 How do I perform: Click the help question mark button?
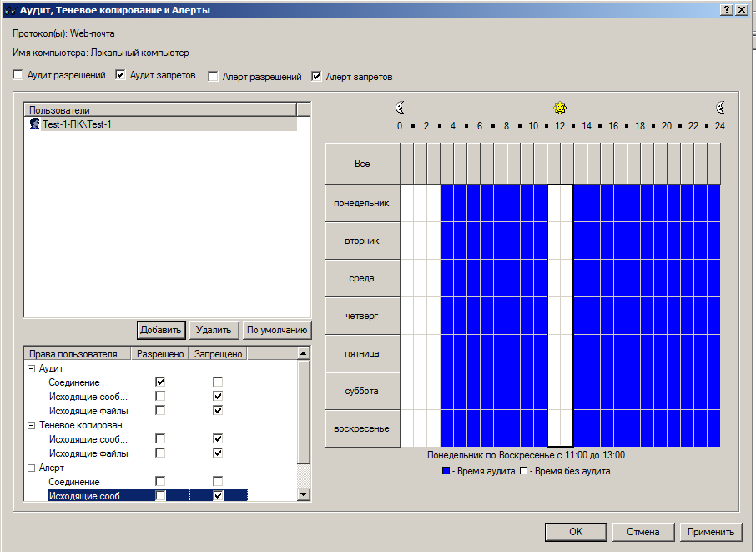(728, 9)
